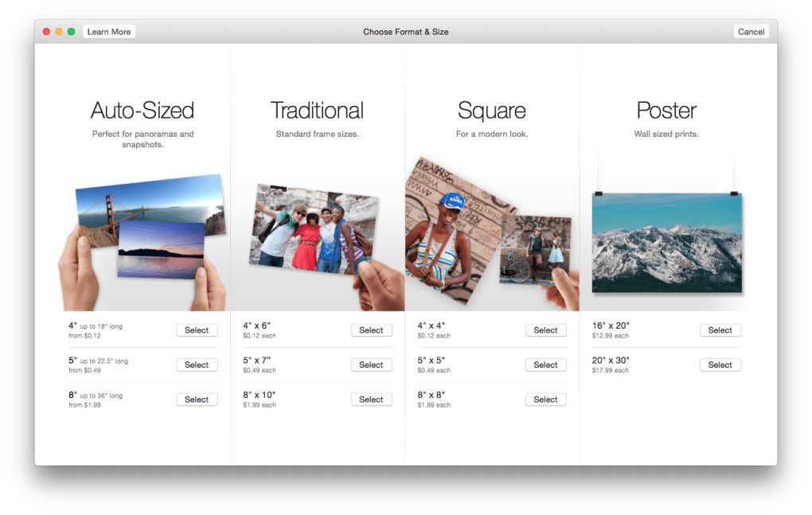Select the Poster 20" x 30" size
Image resolution: width=812 pixels, height=515 pixels.
click(x=720, y=365)
